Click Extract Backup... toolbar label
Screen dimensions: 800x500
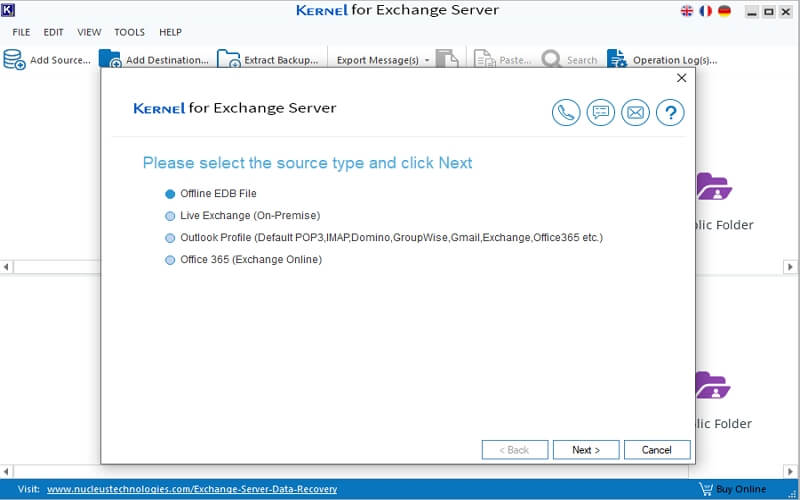coord(281,60)
